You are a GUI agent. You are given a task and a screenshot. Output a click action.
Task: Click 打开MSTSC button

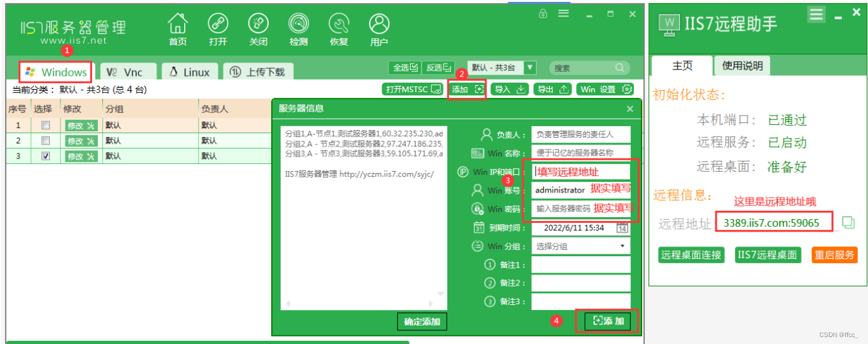[x=413, y=89]
